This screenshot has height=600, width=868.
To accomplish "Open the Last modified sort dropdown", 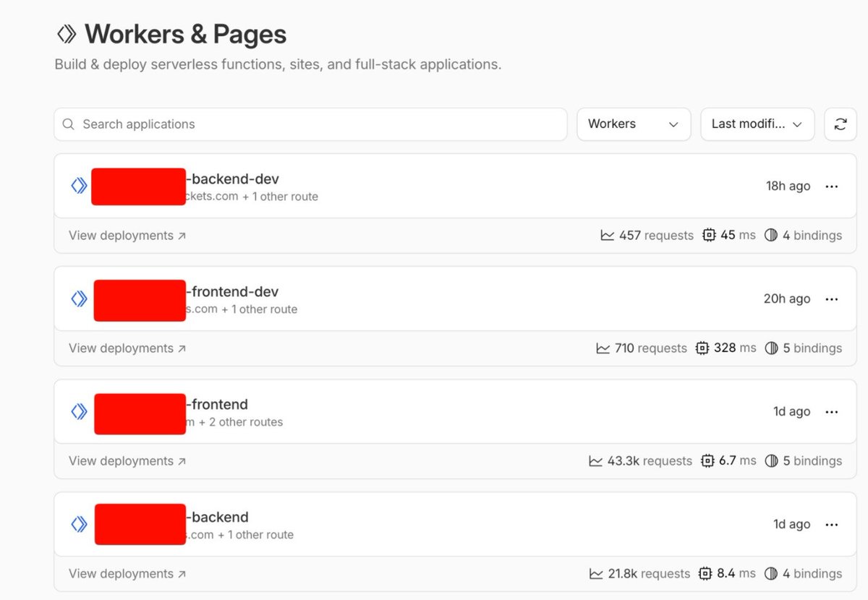I will coord(757,124).
